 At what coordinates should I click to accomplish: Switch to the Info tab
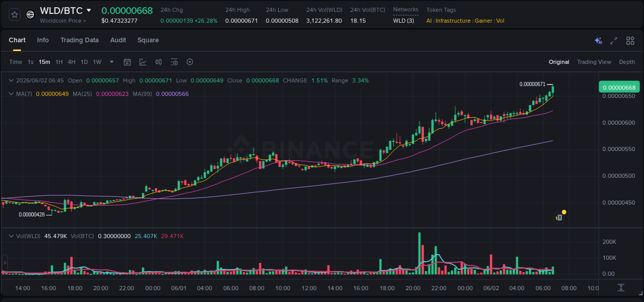(x=43, y=40)
